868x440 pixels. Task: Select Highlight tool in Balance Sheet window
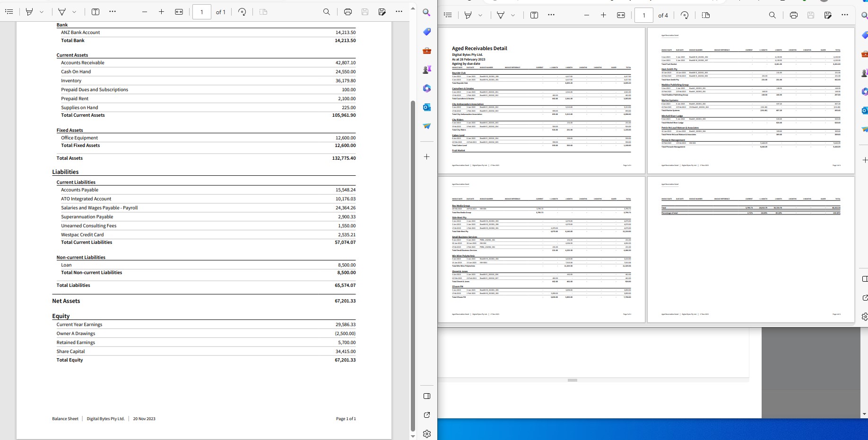point(29,12)
